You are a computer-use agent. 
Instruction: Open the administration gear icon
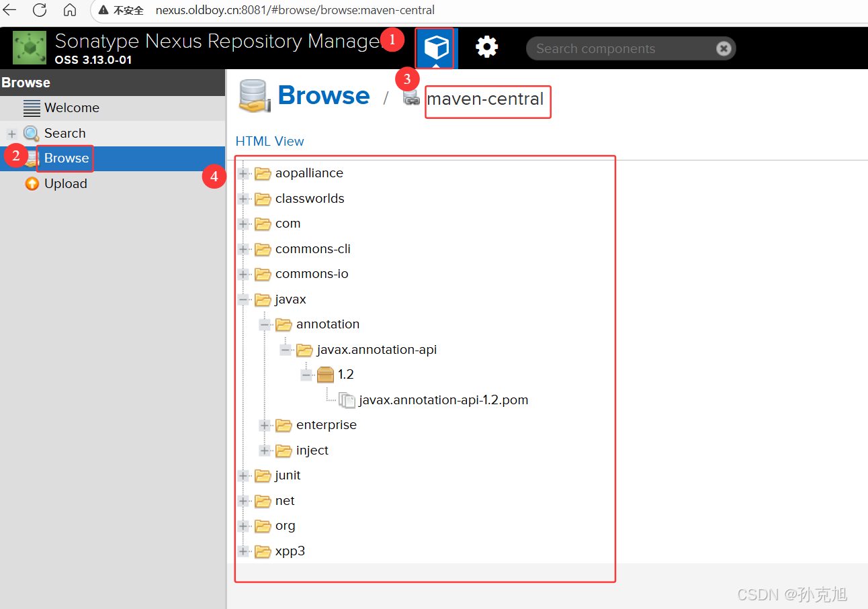point(487,47)
